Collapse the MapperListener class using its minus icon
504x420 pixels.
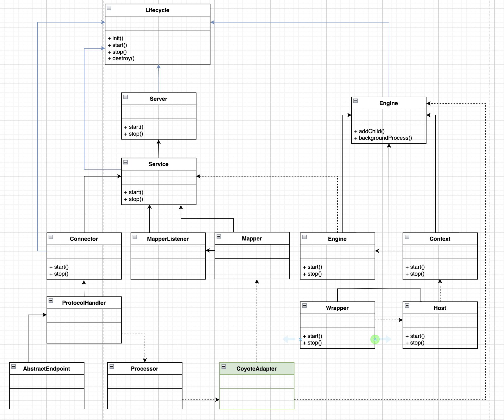tap(135, 237)
